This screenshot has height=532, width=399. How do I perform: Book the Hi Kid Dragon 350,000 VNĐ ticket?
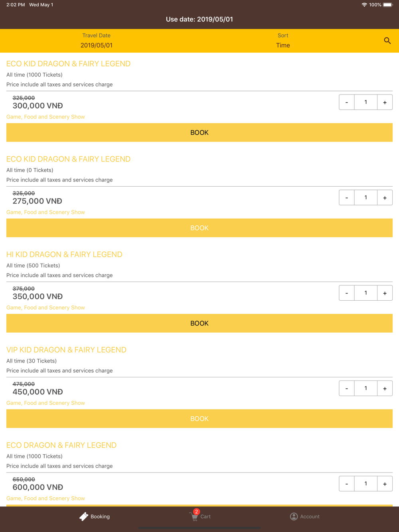[199, 323]
